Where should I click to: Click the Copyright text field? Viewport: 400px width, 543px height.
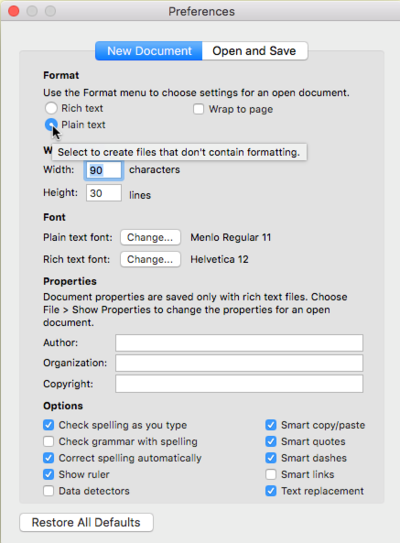239,384
